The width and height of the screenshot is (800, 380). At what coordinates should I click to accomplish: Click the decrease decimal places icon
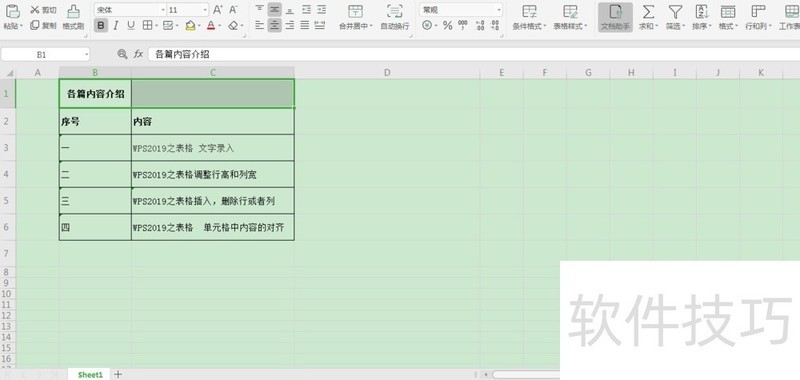[x=495, y=26]
